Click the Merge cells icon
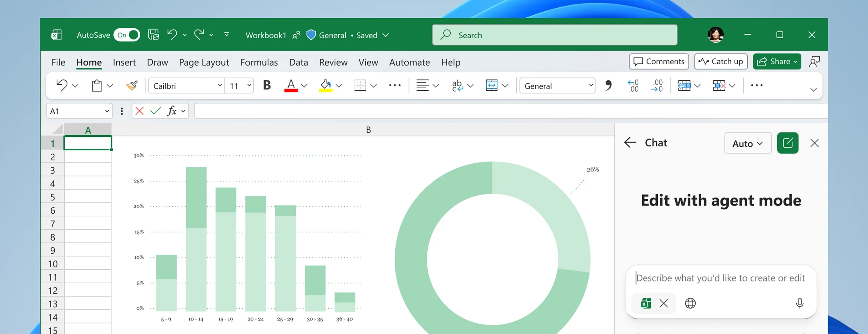Viewport: 868px width, 334px height. click(492, 86)
